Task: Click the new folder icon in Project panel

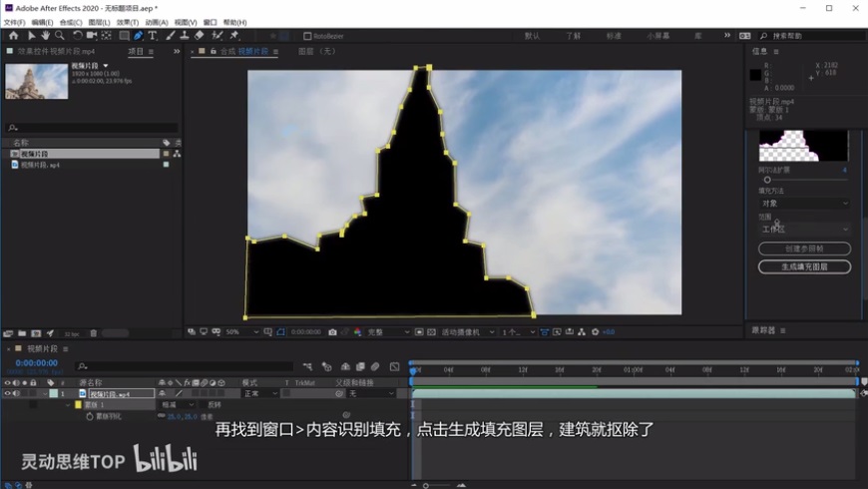Action: coord(22,333)
